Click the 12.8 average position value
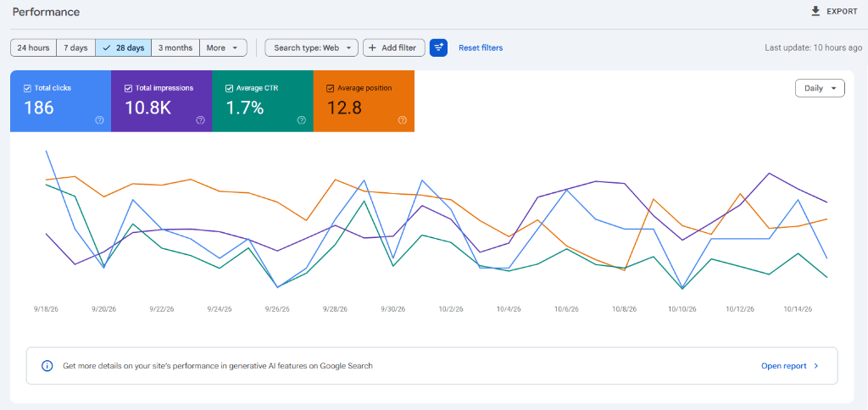 coord(344,108)
